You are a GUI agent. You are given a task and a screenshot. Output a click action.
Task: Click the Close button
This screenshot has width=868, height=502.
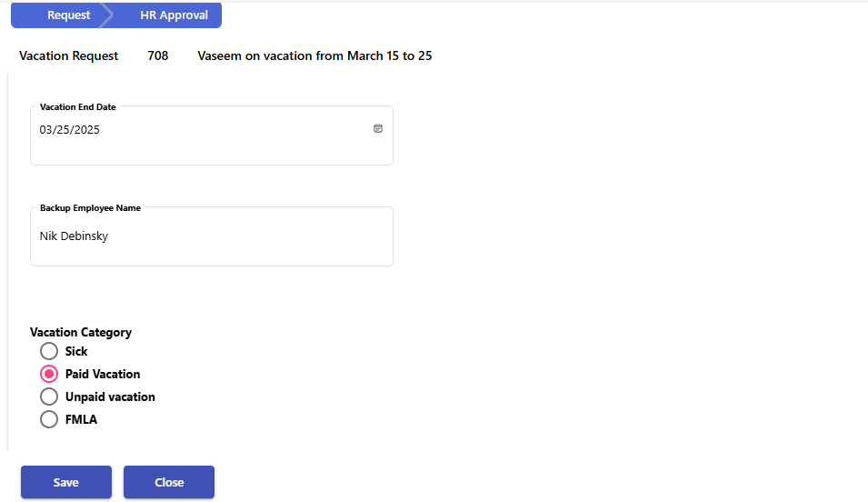(x=169, y=482)
